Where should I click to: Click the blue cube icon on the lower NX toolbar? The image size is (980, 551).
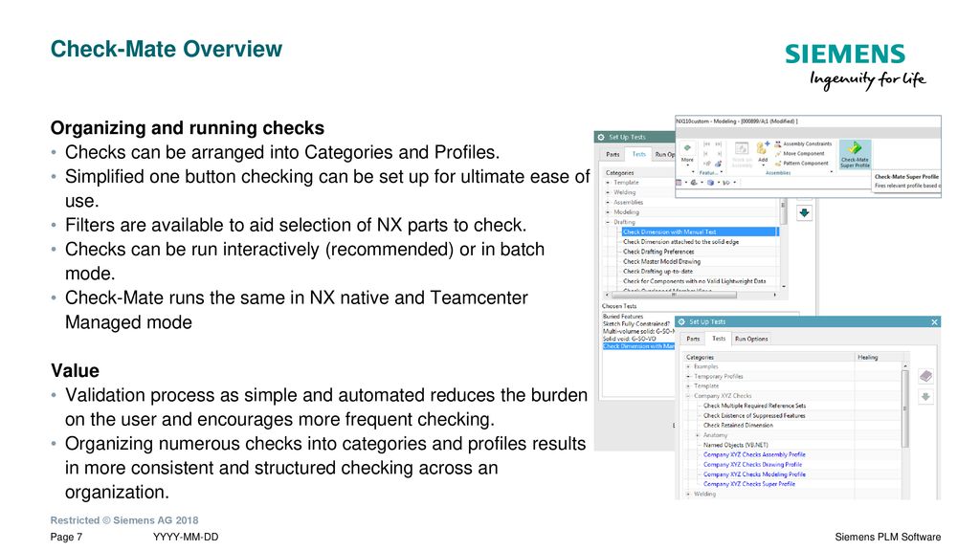710,183
